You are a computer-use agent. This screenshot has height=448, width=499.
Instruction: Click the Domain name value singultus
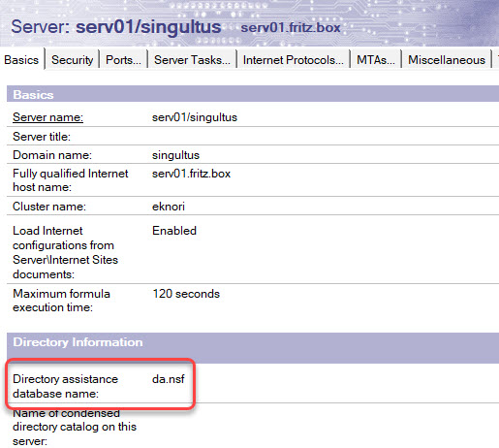coord(175,155)
